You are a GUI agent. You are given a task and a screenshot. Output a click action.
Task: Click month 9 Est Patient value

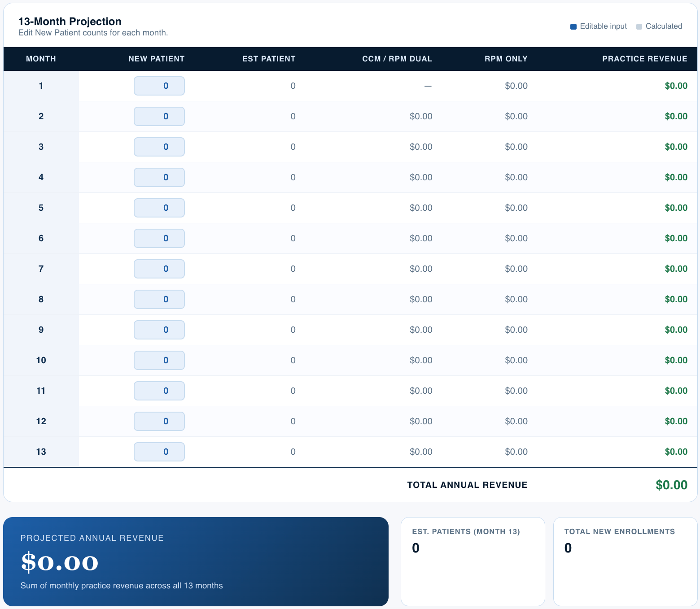tap(293, 330)
